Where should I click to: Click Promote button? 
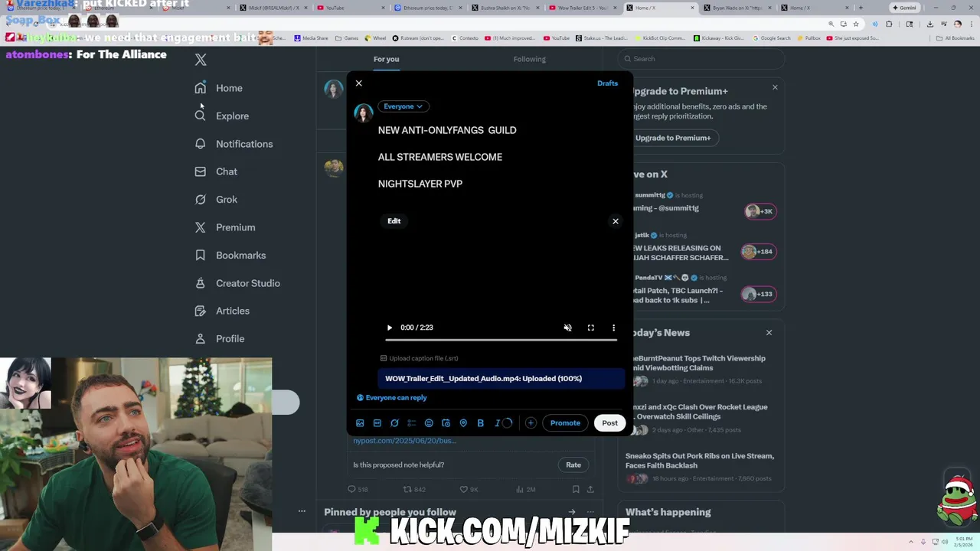(565, 423)
